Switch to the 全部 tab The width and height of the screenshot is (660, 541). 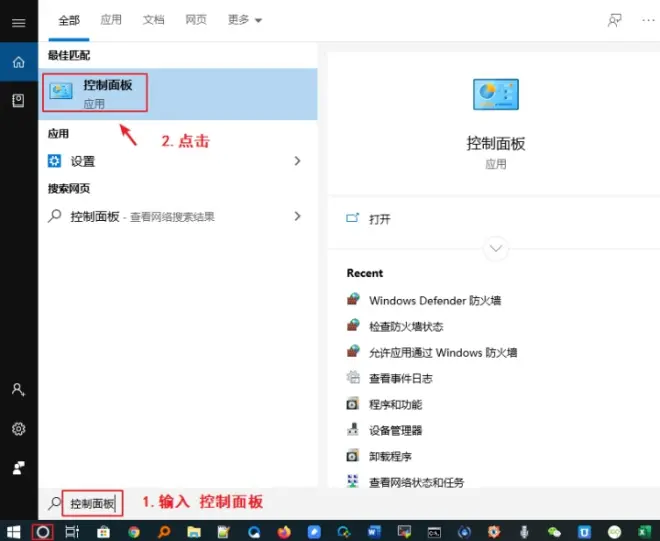pyautogui.click(x=69, y=20)
